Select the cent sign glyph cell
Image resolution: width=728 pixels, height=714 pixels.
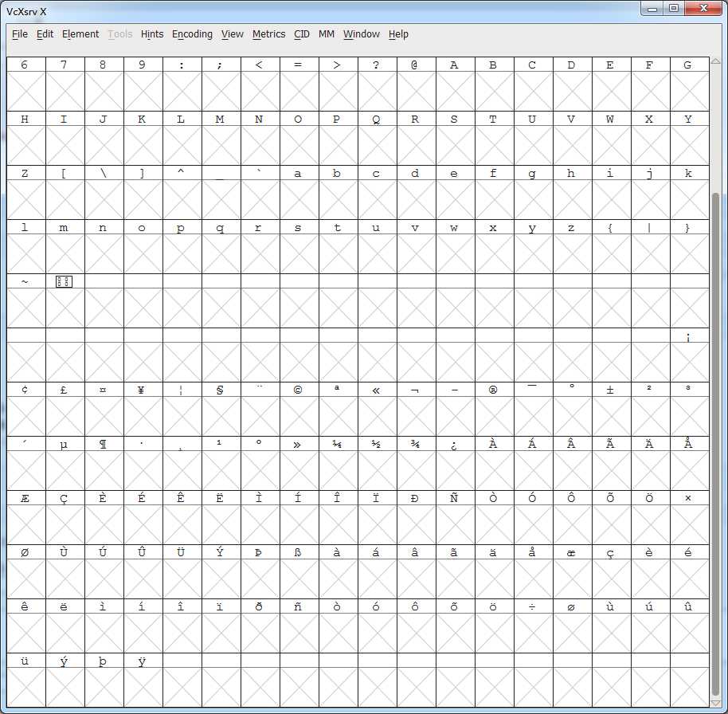click(x=26, y=410)
